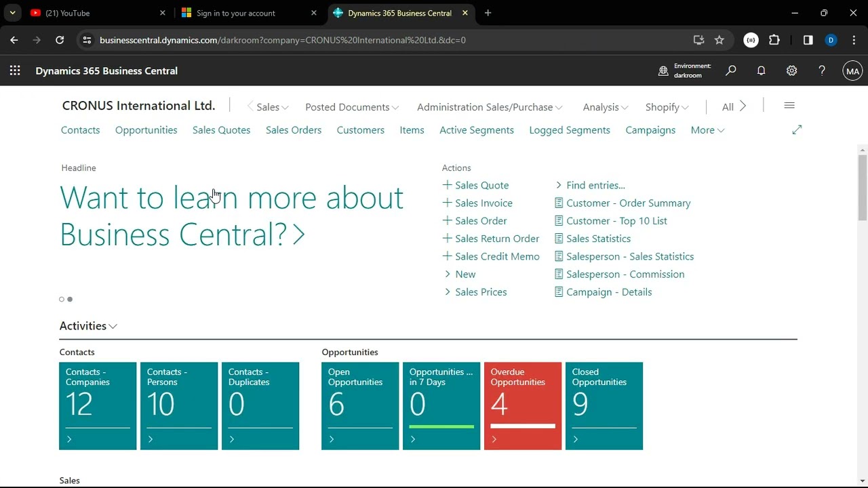Open the Campaigns page

650,130
